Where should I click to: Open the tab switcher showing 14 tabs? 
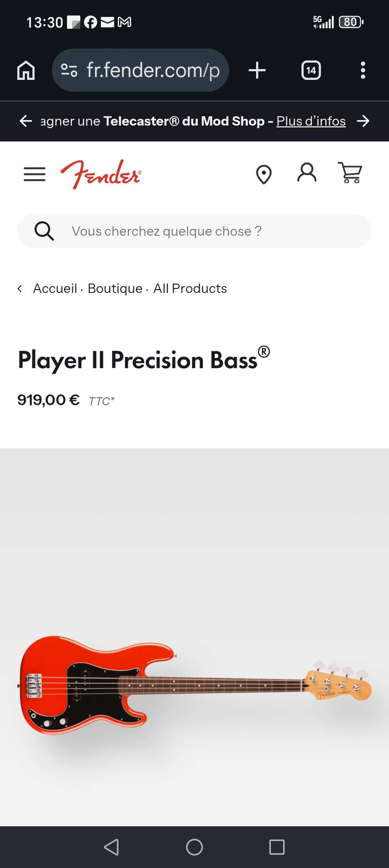pyautogui.click(x=311, y=70)
